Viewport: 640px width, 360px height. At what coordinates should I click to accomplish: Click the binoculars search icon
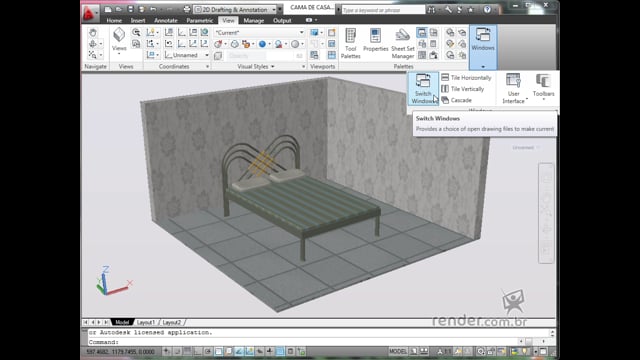(431, 9)
